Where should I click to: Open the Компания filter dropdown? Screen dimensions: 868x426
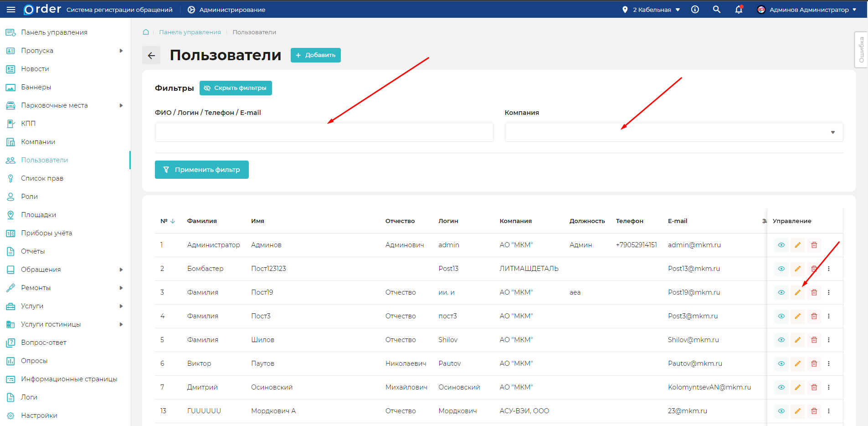(673, 132)
